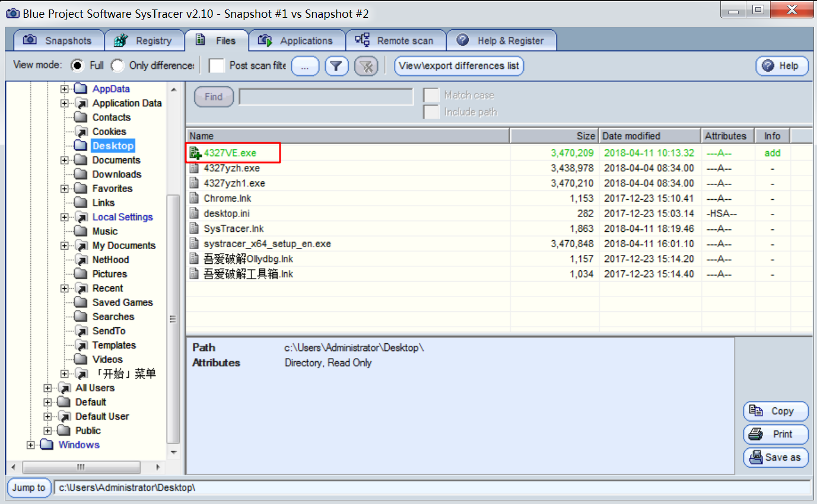Image resolution: width=817 pixels, height=504 pixels.
Task: Click the clear filter icon button
Action: click(x=367, y=66)
